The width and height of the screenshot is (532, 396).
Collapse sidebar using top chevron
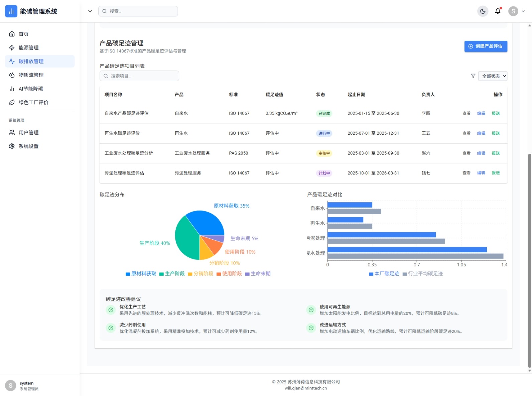tap(90, 11)
